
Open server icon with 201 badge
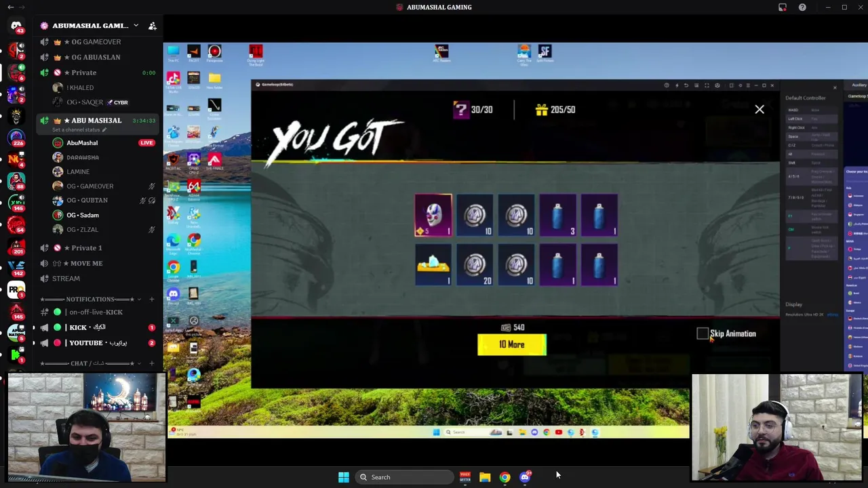(x=16, y=246)
